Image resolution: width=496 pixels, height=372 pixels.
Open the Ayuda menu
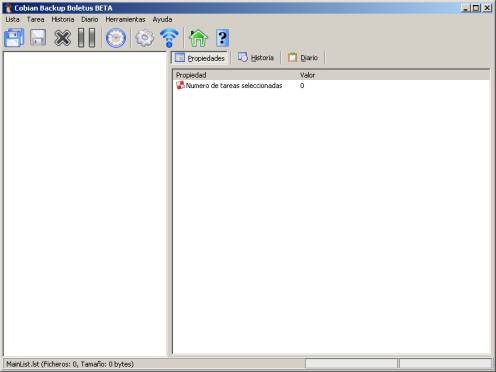click(x=162, y=20)
